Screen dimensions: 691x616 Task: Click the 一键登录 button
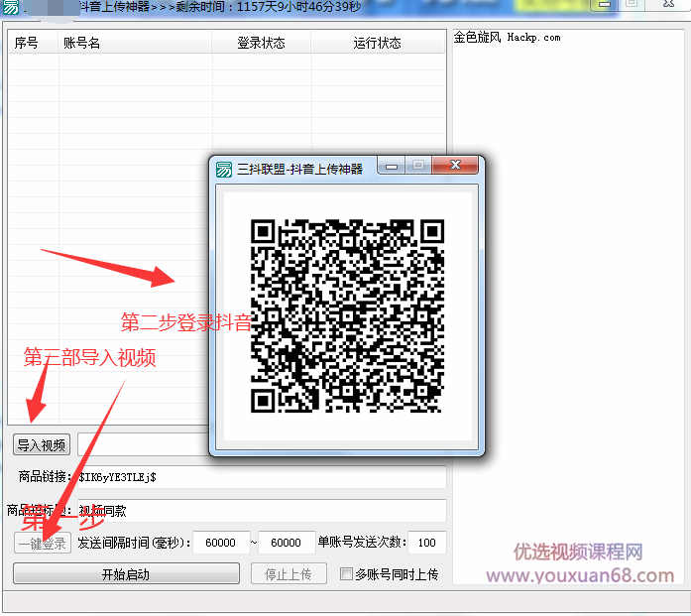tap(43, 543)
